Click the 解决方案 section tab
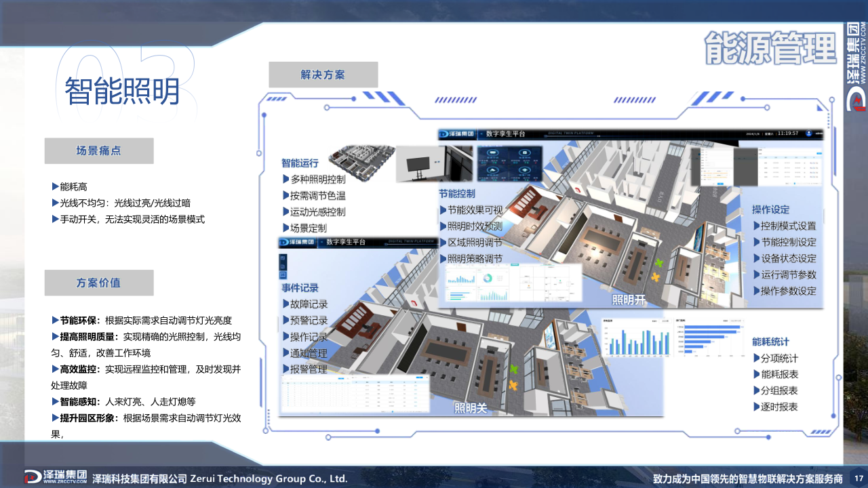 click(x=323, y=75)
